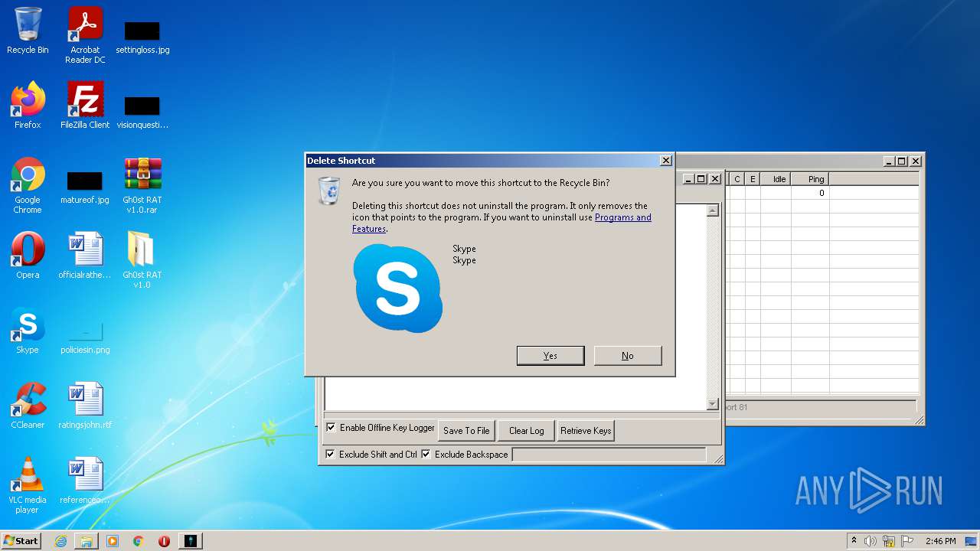Show hidden system tray icons

click(x=854, y=541)
